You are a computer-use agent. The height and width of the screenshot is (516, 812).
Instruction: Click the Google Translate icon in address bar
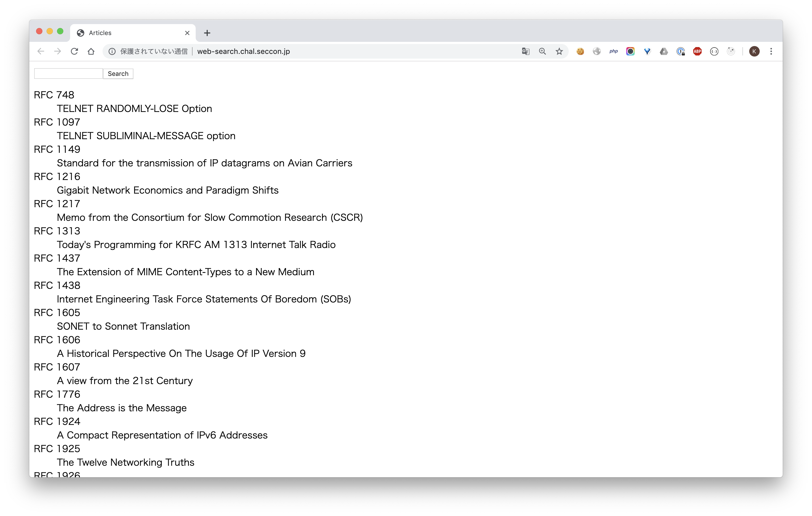(x=525, y=51)
